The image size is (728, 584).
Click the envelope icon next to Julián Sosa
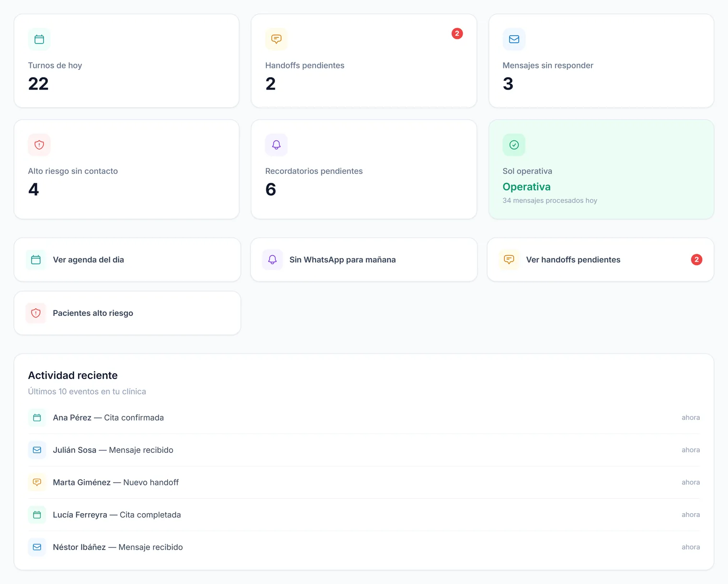37,450
